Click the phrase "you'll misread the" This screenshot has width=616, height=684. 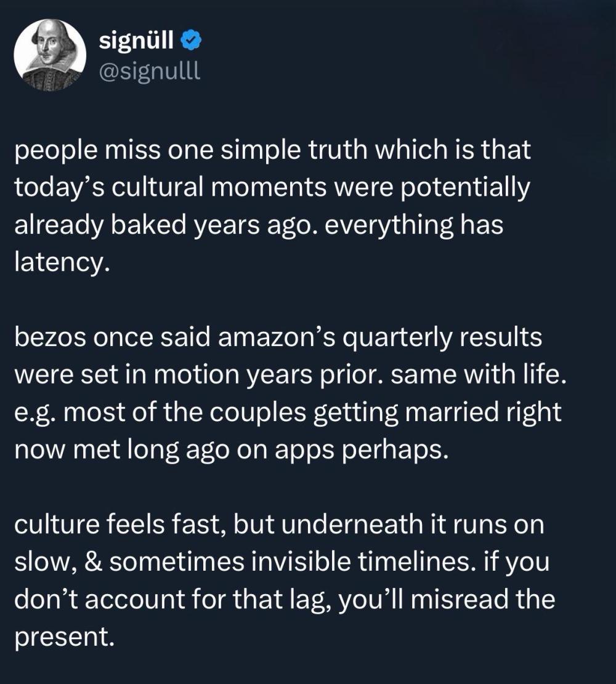pos(447,600)
